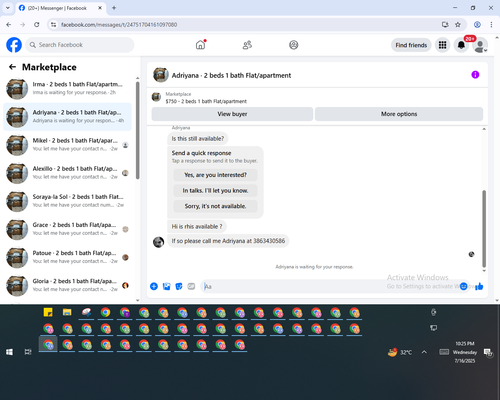This screenshot has width=500, height=400.
Task: Bookmark this tab with the star icon
Action: click(458, 24)
